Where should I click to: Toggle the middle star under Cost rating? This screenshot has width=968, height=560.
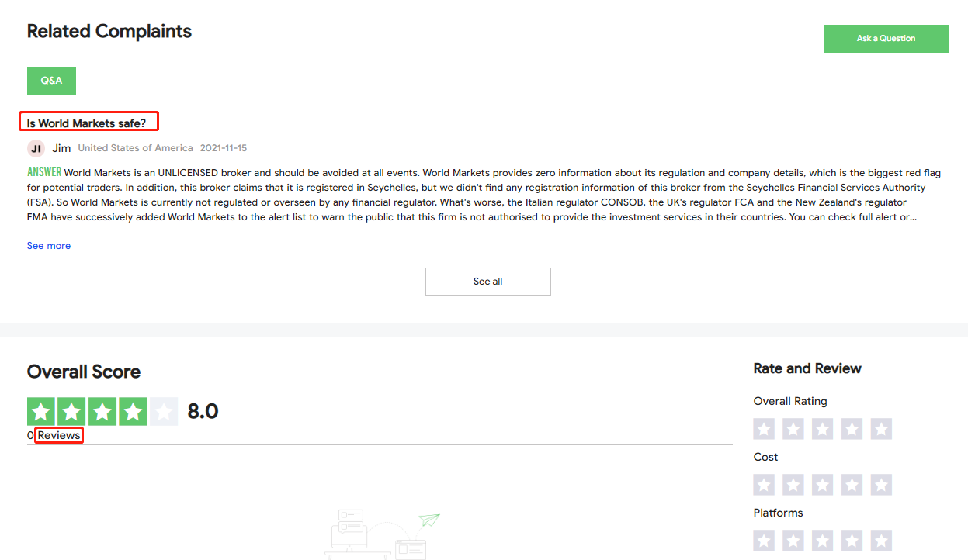click(x=822, y=484)
